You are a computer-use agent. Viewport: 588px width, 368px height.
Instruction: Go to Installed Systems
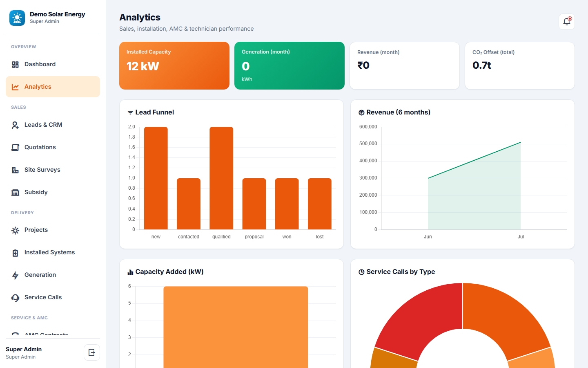click(53, 252)
